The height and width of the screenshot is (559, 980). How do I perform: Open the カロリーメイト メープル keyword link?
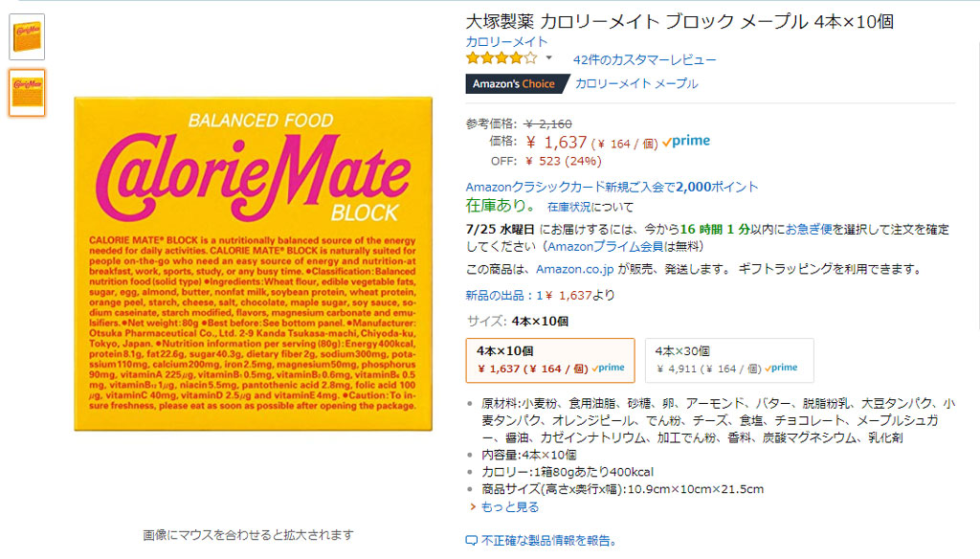point(636,84)
